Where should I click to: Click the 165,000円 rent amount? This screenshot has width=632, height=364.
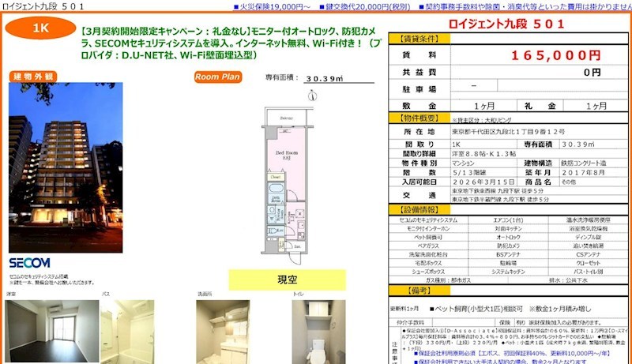(x=557, y=56)
